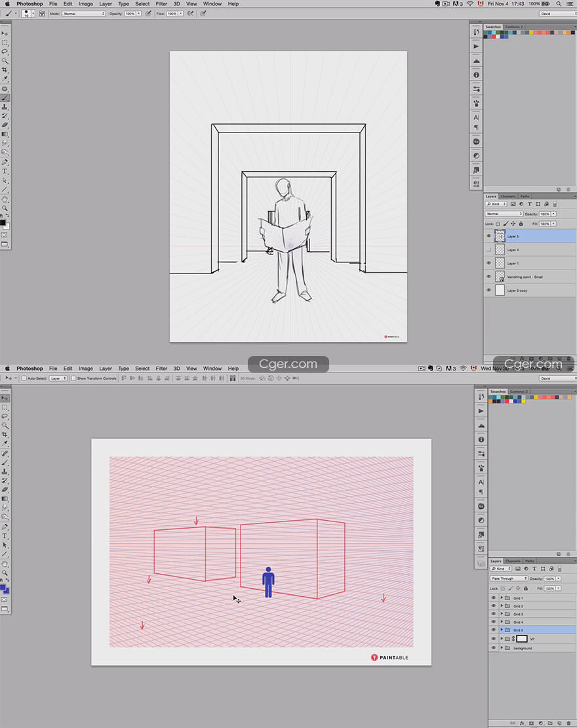This screenshot has height=728, width=577.
Task: Hide Layer 1 in the top Layers panel
Action: click(488, 263)
